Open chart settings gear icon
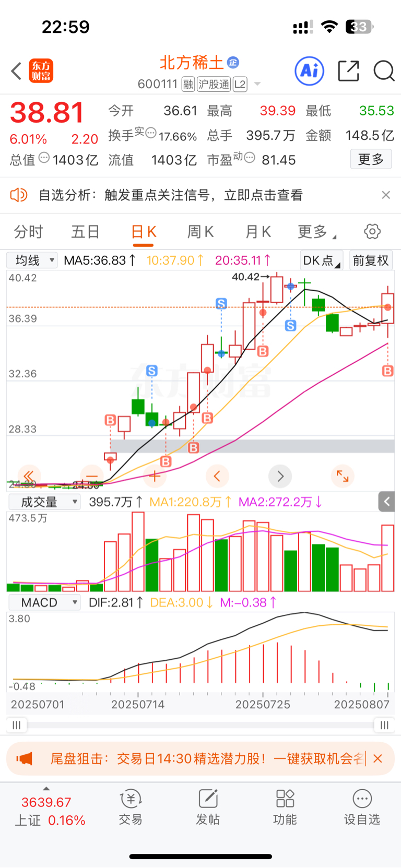The height and width of the screenshot is (868, 401). (x=372, y=231)
